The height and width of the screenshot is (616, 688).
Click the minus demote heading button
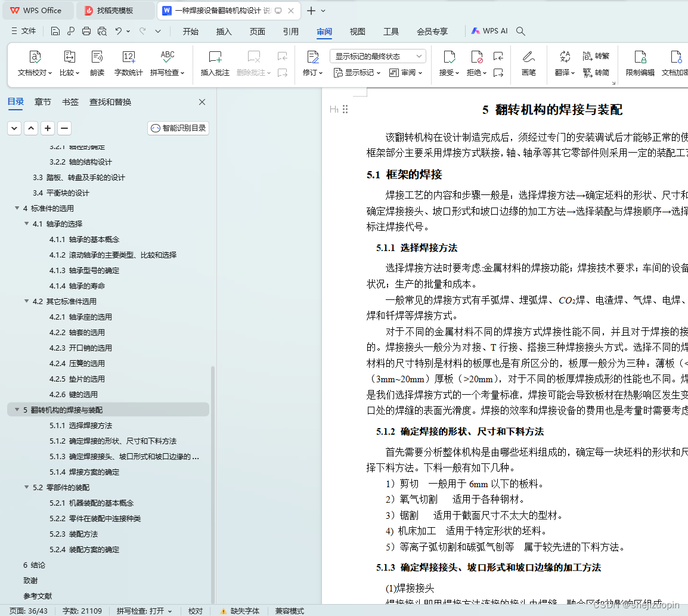click(x=64, y=128)
